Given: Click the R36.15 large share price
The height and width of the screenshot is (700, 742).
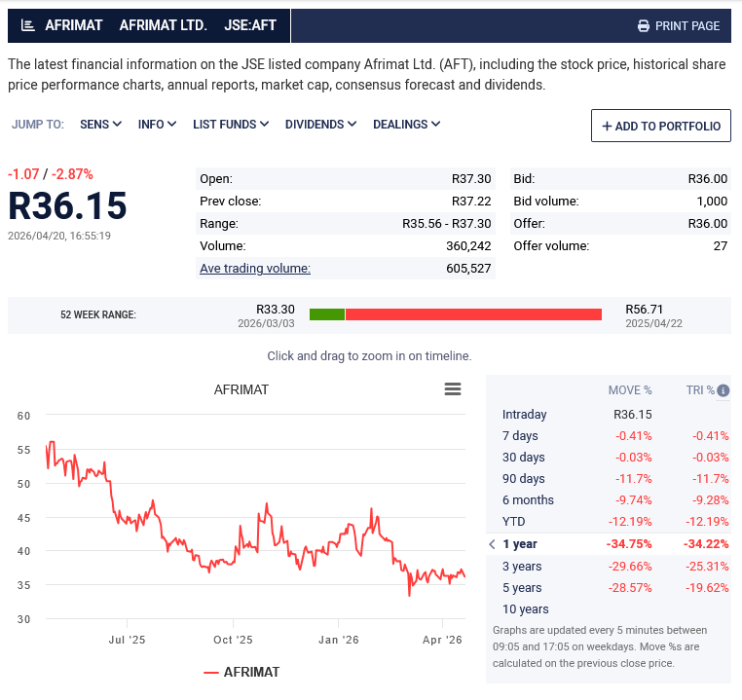Looking at the screenshot, I should click(x=67, y=205).
